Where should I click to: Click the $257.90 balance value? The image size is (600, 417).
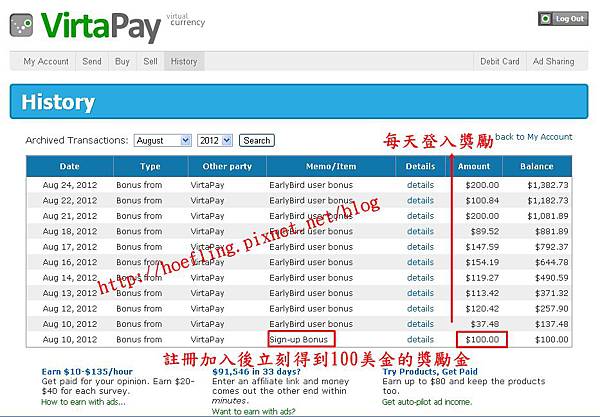pos(551,308)
